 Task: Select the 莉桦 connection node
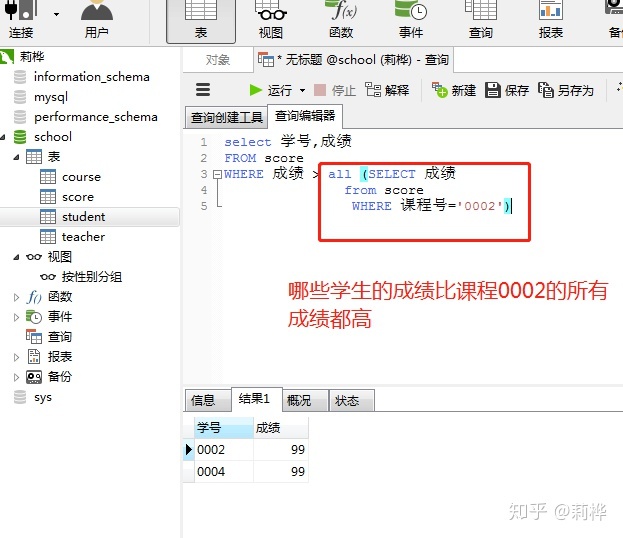pyautogui.click(x=32, y=56)
